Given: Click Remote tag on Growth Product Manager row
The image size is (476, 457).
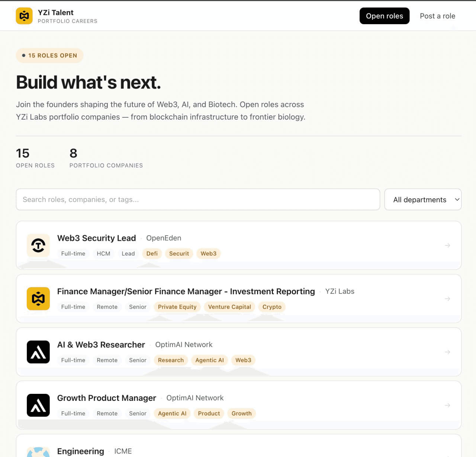Looking at the screenshot, I should click(x=107, y=414).
